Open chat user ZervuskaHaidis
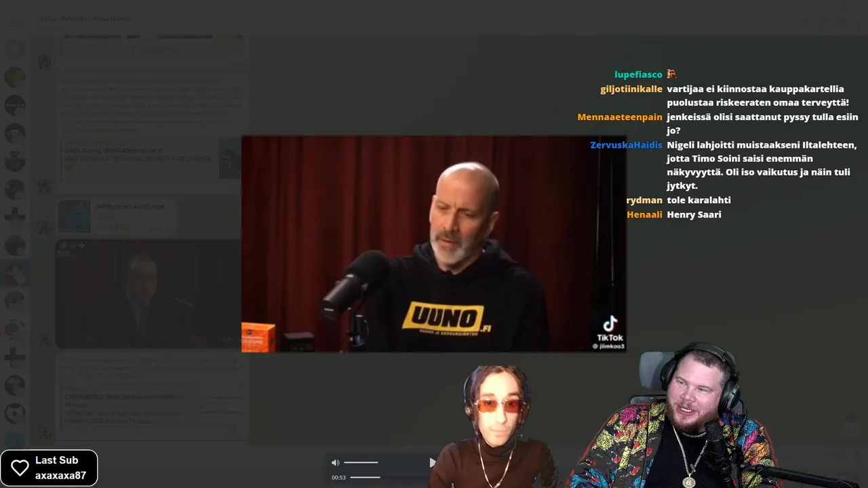The width and height of the screenshot is (868, 488). pos(626,145)
